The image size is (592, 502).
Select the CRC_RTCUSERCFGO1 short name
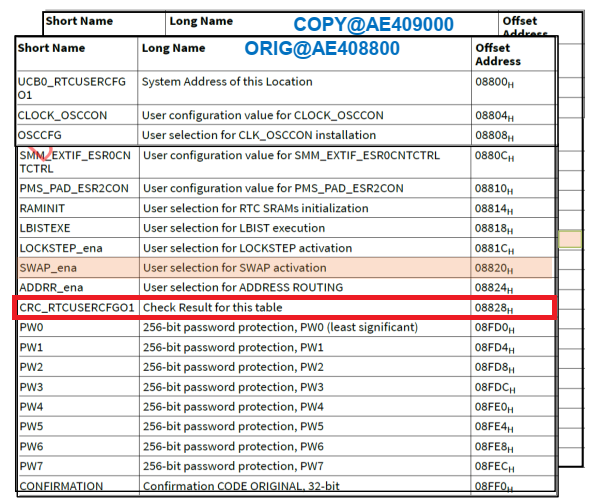(77, 308)
